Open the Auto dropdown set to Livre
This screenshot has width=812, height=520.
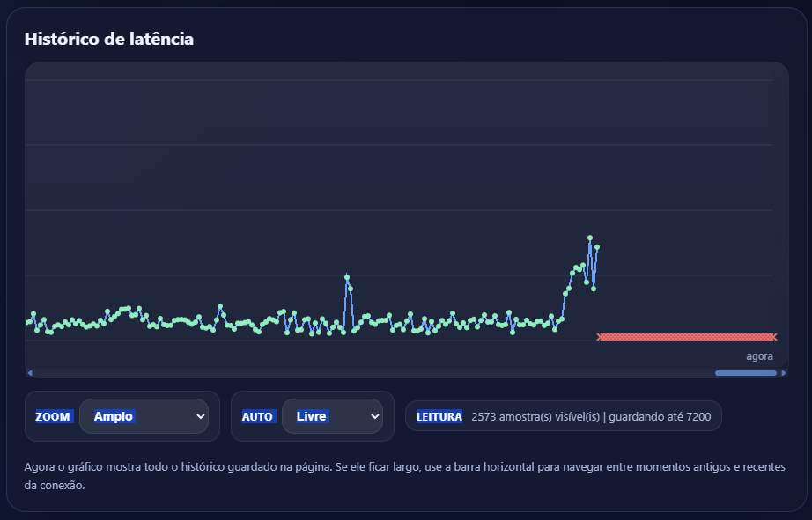point(332,416)
